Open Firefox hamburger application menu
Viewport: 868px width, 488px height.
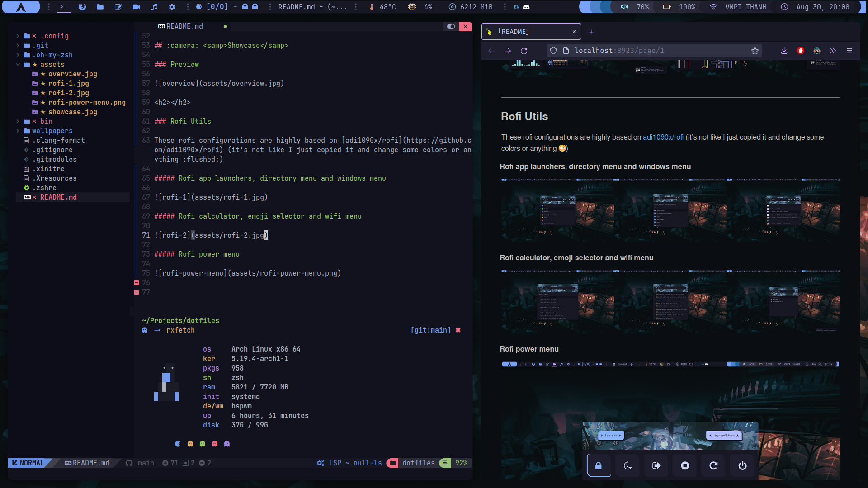click(x=849, y=51)
